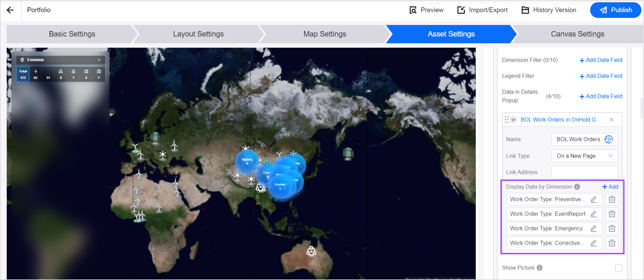Collapse the BOL Work Orders item chevron
Image resolution: width=644 pixels, height=280 pixels.
coord(514,120)
